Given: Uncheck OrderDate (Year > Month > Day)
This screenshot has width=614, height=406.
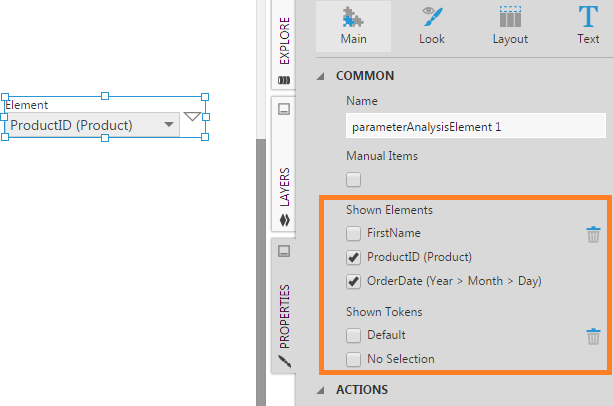Looking at the screenshot, I should 353,281.
